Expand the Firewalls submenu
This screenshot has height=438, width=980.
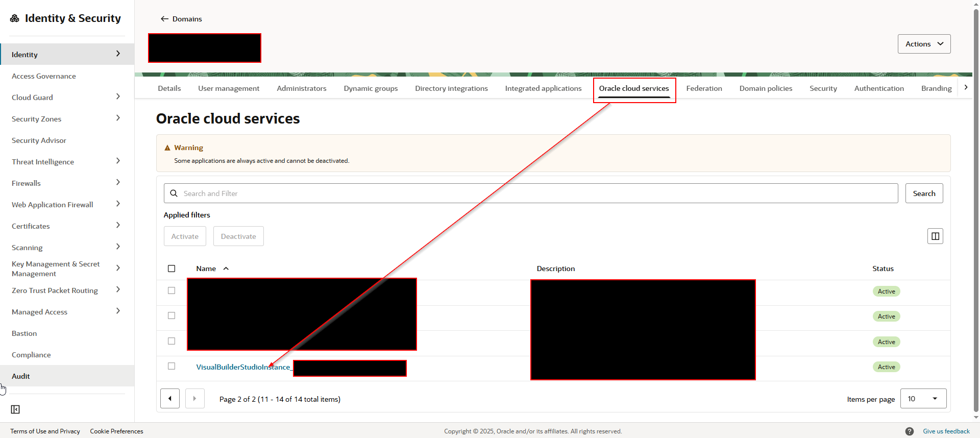point(118,182)
